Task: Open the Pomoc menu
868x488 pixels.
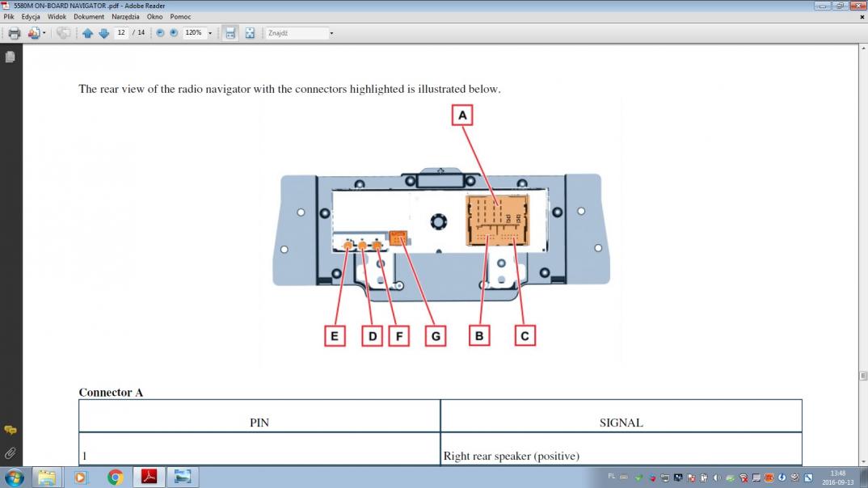Action: pos(180,17)
